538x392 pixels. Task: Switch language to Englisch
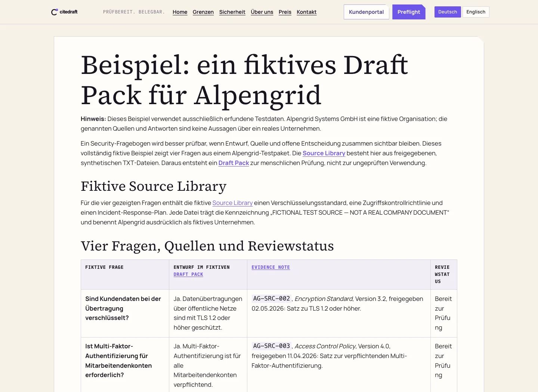[x=476, y=12]
